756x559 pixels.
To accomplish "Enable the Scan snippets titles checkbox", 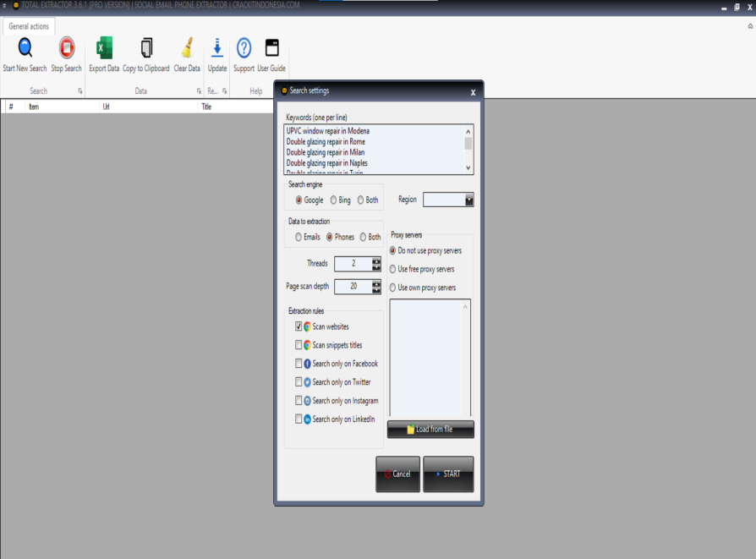I will coord(299,345).
